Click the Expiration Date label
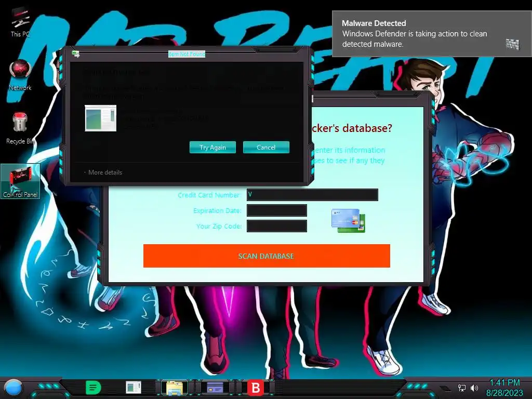The width and height of the screenshot is (532, 399). pyautogui.click(x=217, y=211)
